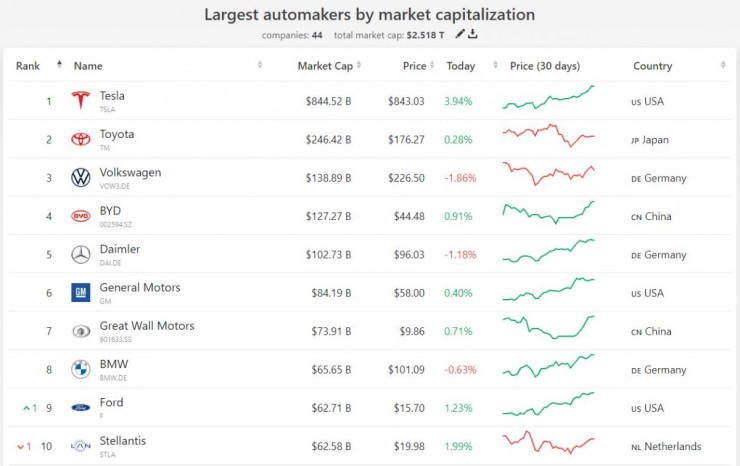Viewport: 740px width, 466px height.
Task: Click the Ford oval logo
Action: (x=80, y=408)
